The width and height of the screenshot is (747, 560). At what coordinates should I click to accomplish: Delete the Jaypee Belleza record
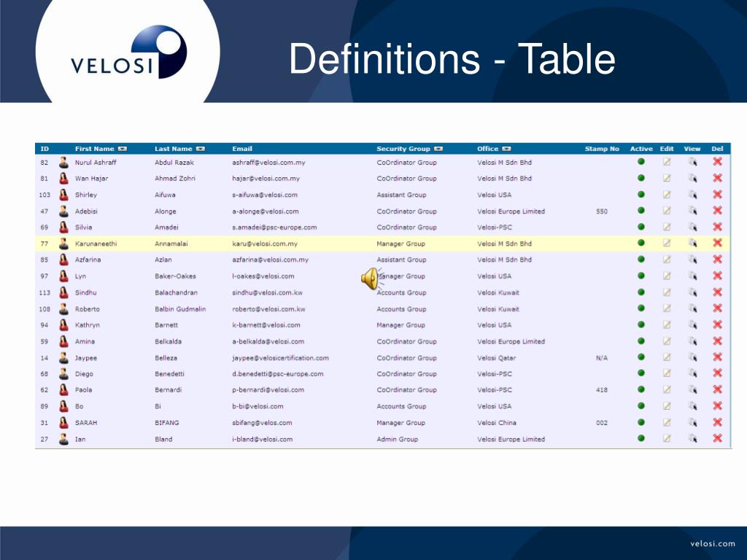pos(717,357)
